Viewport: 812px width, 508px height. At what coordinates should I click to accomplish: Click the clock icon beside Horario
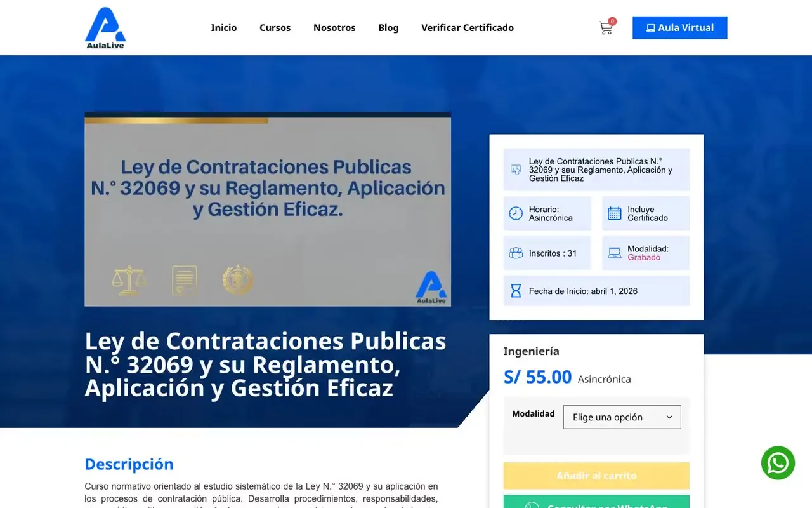coord(516,213)
